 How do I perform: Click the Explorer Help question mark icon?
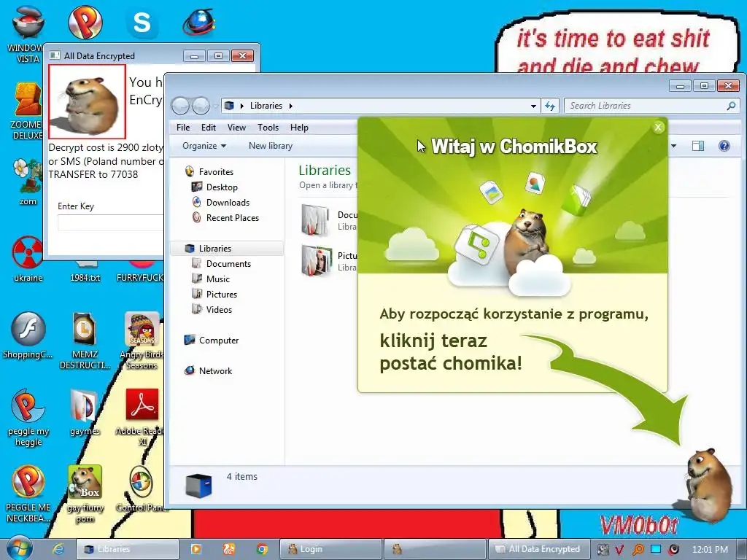(x=724, y=146)
